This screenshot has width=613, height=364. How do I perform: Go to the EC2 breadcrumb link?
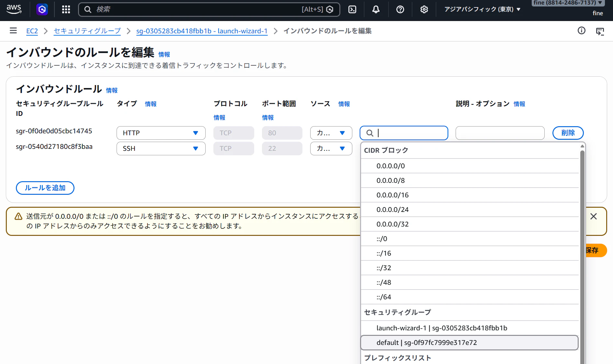pos(32,31)
